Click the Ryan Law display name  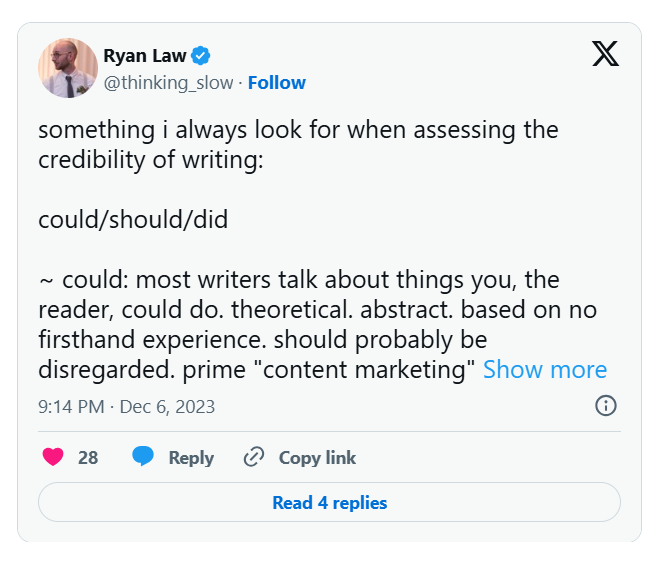coord(145,56)
